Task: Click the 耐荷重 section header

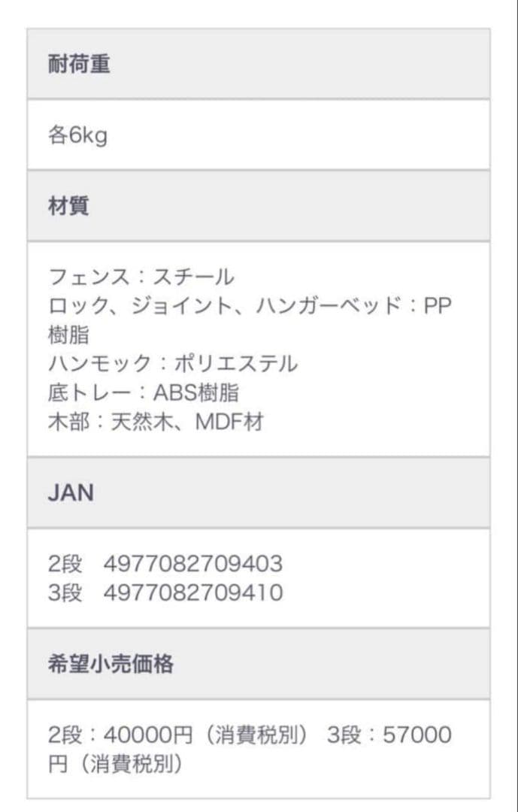Action: pyautogui.click(x=79, y=65)
